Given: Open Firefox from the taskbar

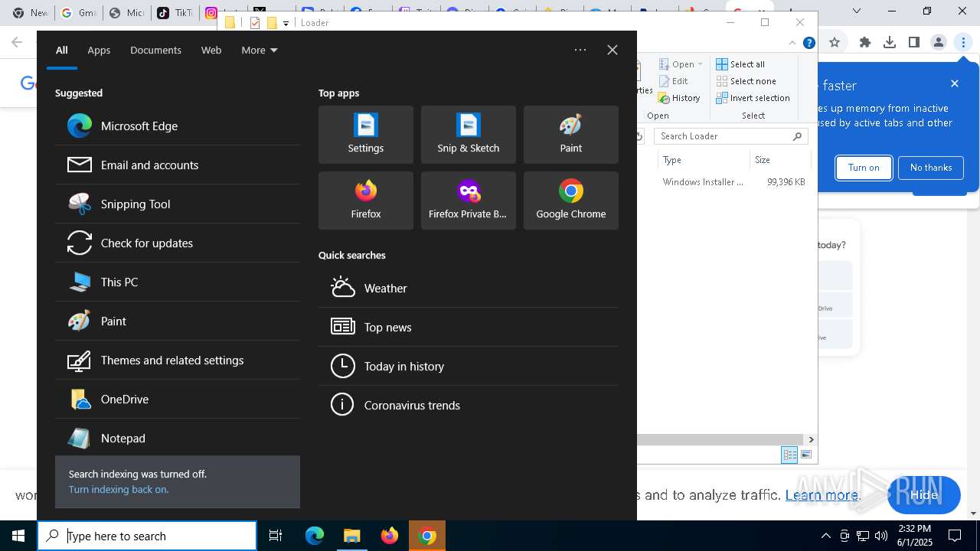Looking at the screenshot, I should pos(390,536).
